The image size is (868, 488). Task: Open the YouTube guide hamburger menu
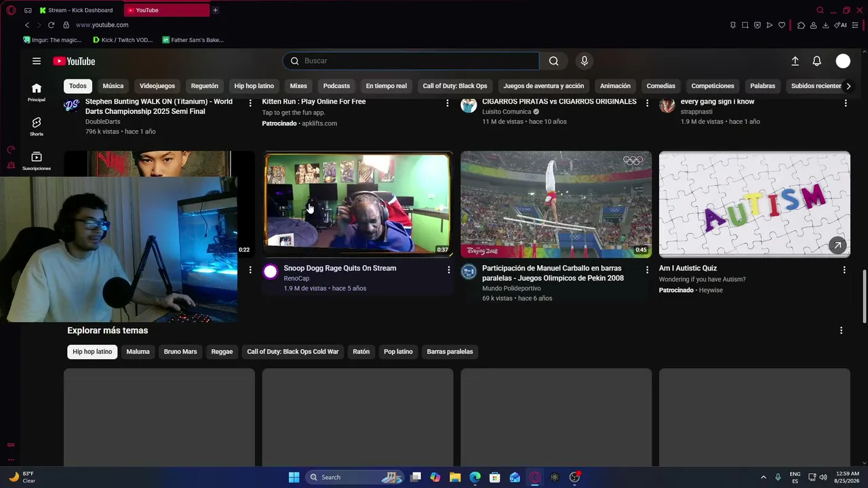[37, 61]
